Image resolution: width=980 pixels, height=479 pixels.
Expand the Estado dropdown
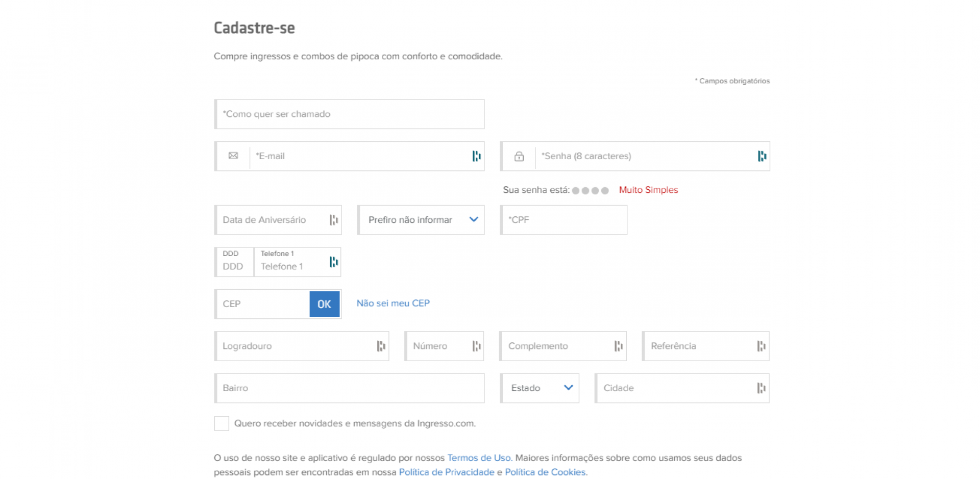point(540,388)
